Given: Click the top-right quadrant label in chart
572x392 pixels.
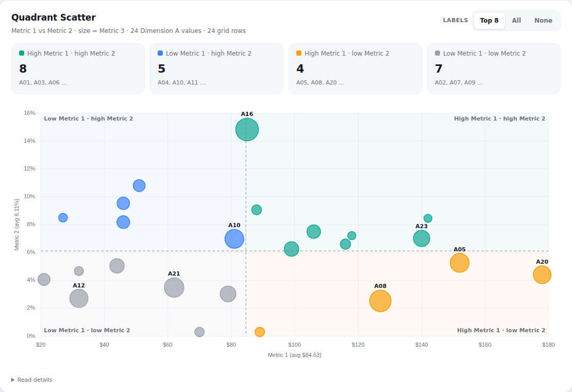Looking at the screenshot, I should (499, 118).
